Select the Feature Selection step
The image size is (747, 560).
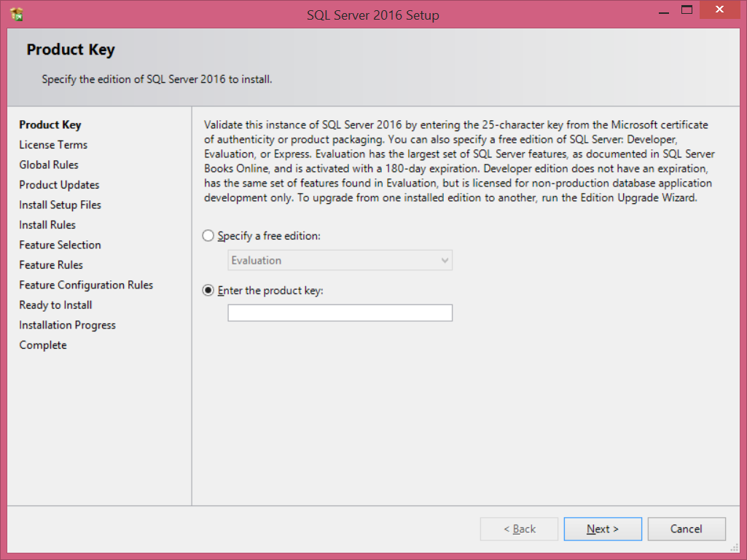coord(60,245)
